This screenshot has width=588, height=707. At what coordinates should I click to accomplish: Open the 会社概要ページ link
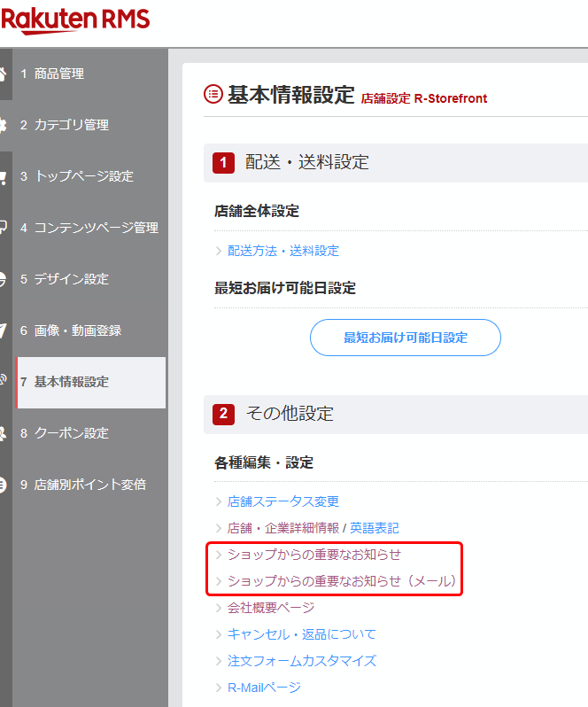click(270, 608)
